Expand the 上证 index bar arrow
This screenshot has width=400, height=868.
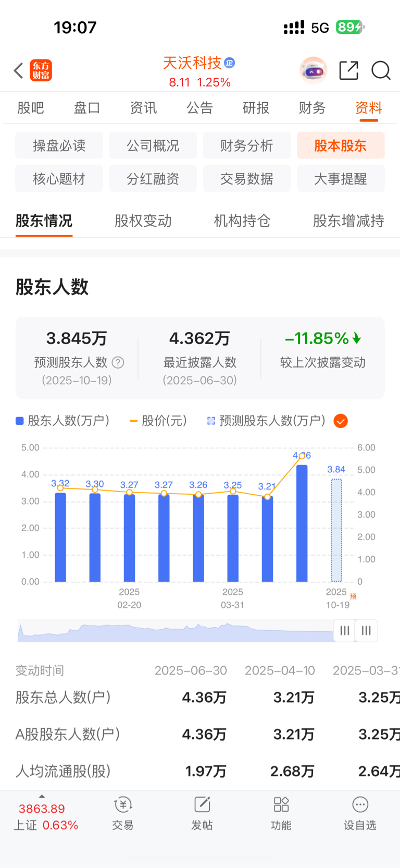[x=42, y=797]
